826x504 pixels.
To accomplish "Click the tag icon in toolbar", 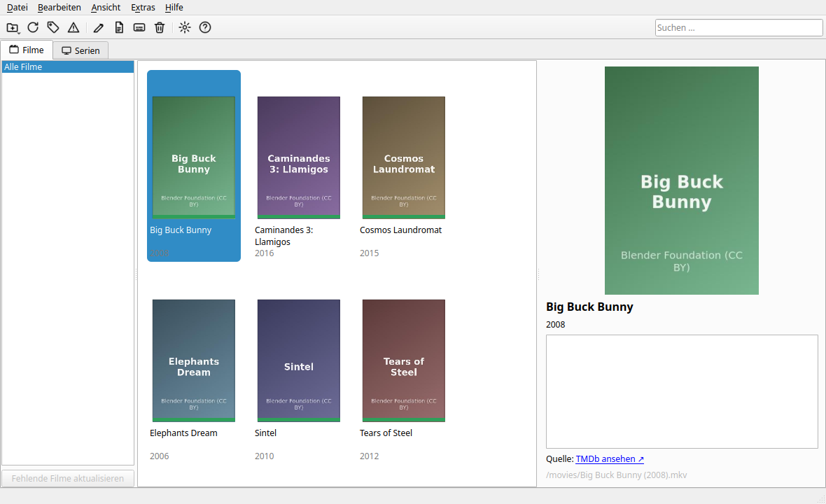I will click(x=53, y=27).
